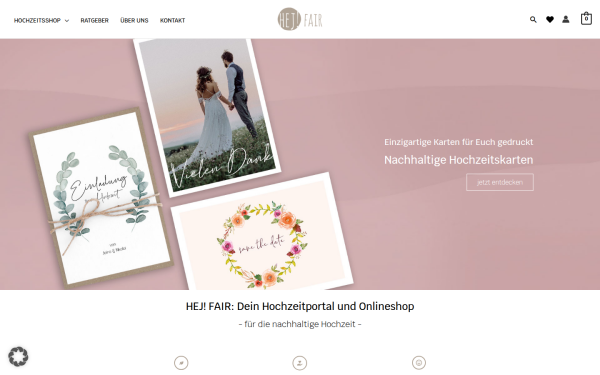Expand the Hochzeitsshop dropdown chevron
600x375 pixels.
[x=67, y=21]
